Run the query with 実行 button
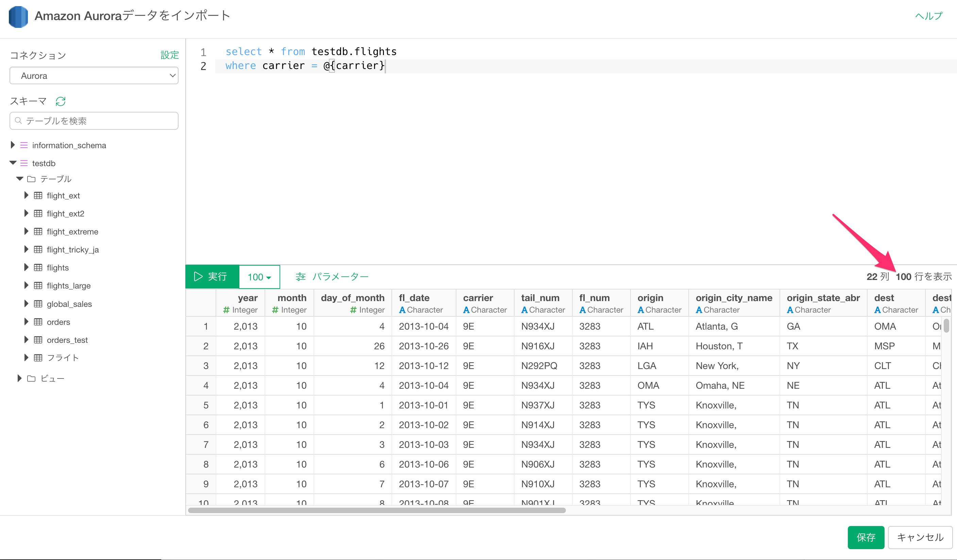Screen dimensions: 957x560 coord(212,277)
